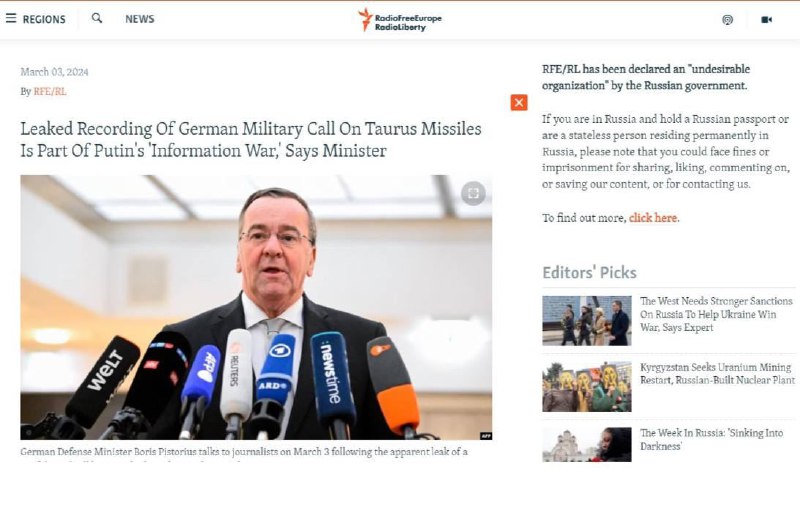Close the notice with orange X button
Image resolution: width=800 pixels, height=519 pixels.
click(519, 103)
